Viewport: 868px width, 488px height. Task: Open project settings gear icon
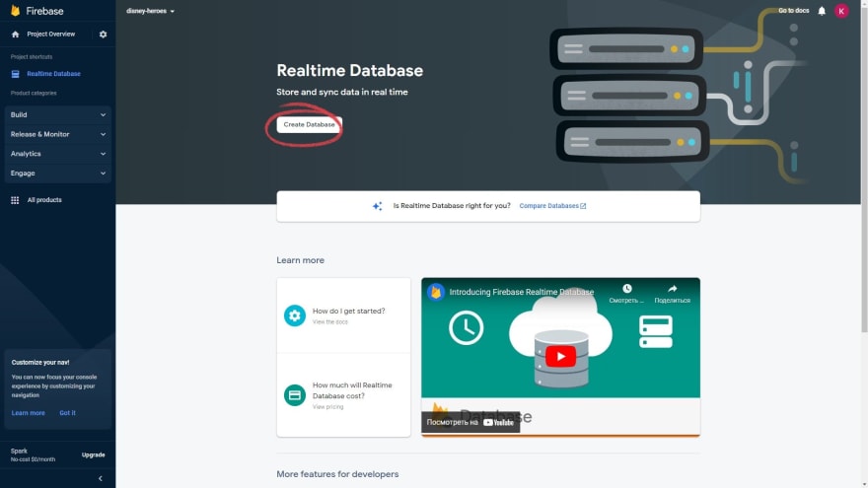[103, 35]
